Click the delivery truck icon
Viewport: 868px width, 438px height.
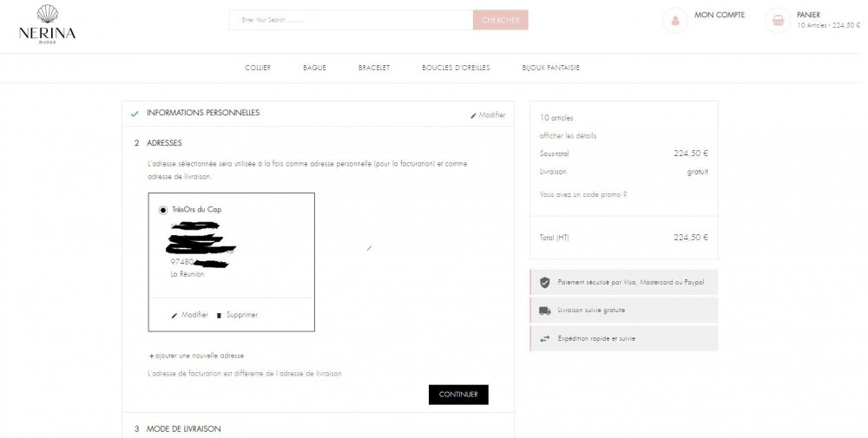point(544,310)
